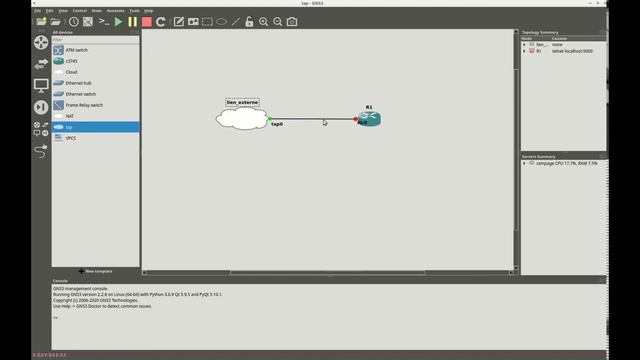640x360 pixels.
Task: Select c3745 router in device list
Action: 96,61
